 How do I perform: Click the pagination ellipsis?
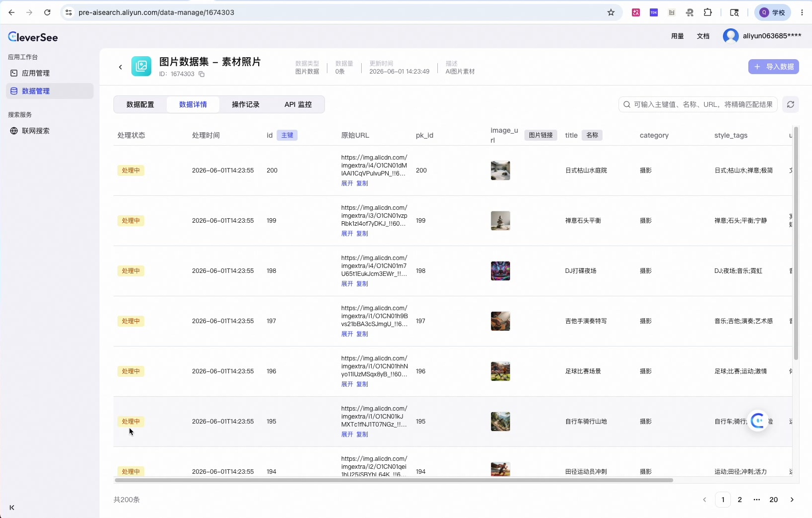757,500
